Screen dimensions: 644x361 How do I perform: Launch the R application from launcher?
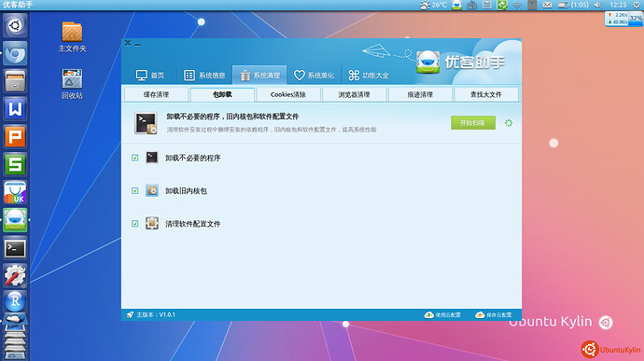point(15,301)
